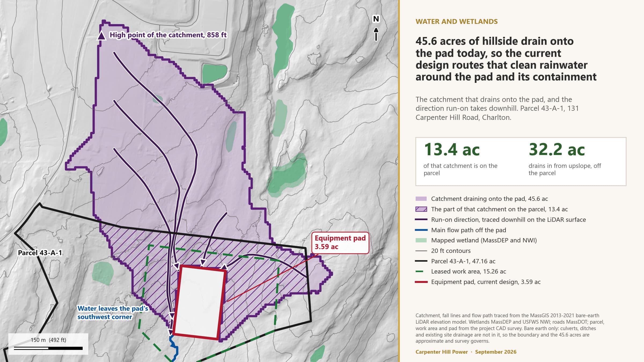Click the black parcel legend line
Viewport: 644px width, 362px height.
pos(421,261)
